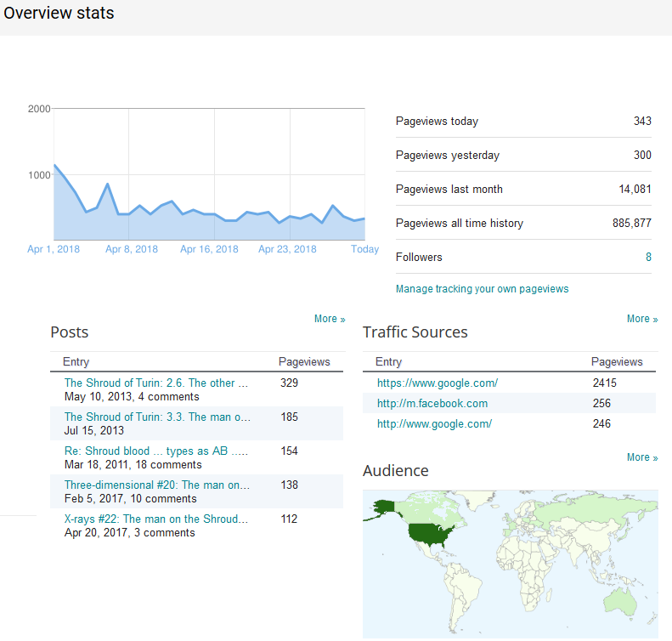Open post 'Three-dimensional #20: The man on'
Viewport: 672px width, 641px height.
[x=157, y=485]
